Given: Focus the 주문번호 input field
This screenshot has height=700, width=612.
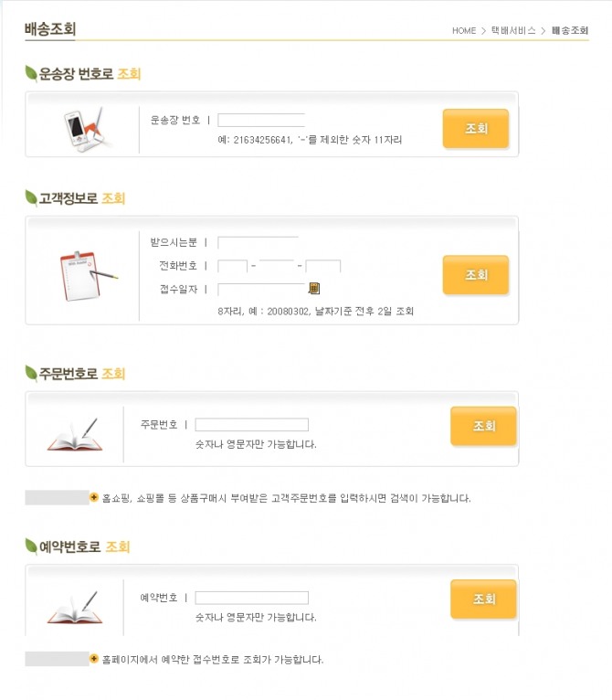Looking at the screenshot, I should coord(252,425).
